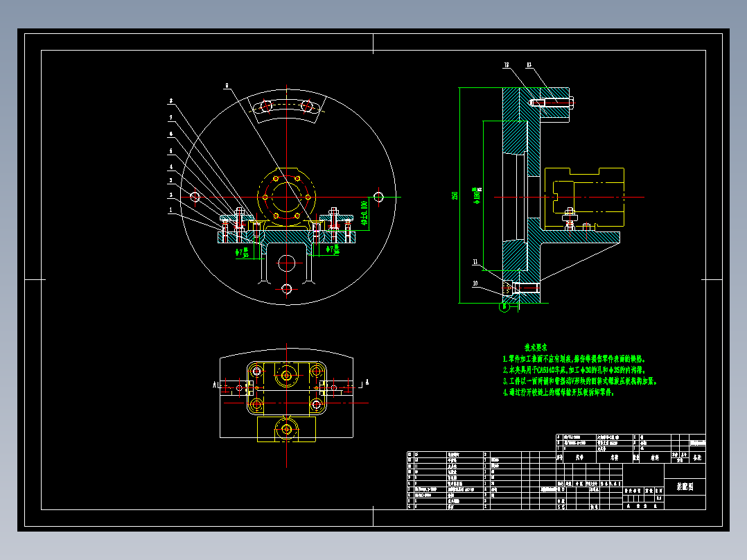Select the yellow block at bottom of top view
This screenshot has width=747, height=560.
coord(286,429)
